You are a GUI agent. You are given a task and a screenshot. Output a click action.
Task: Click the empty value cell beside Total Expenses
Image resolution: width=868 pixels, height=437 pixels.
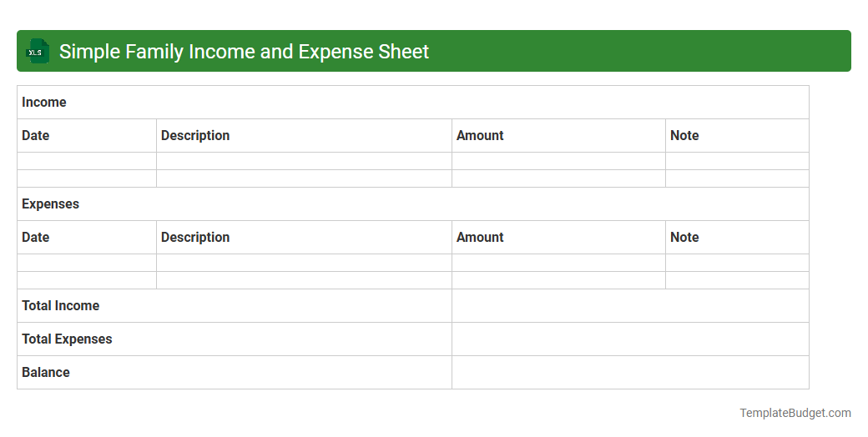630,339
